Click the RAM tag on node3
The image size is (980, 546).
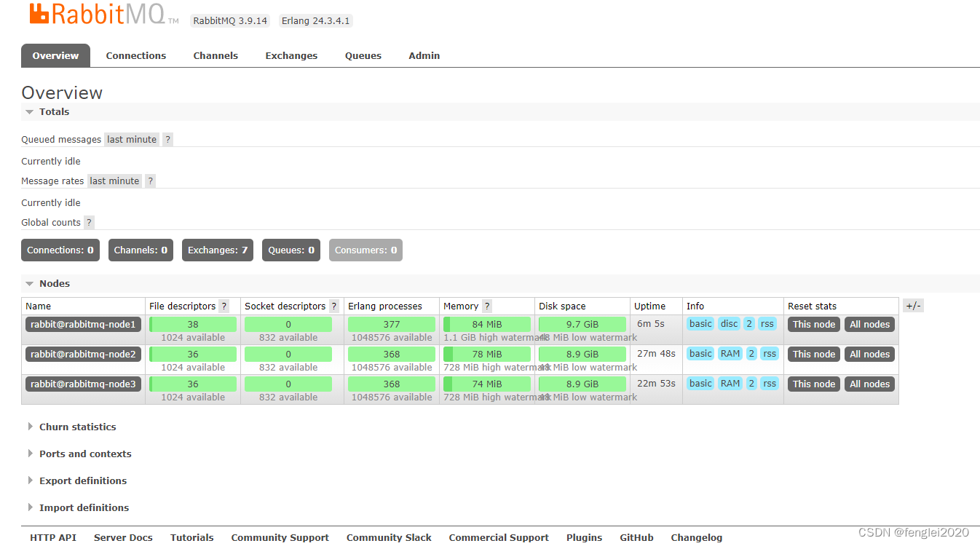[730, 384]
